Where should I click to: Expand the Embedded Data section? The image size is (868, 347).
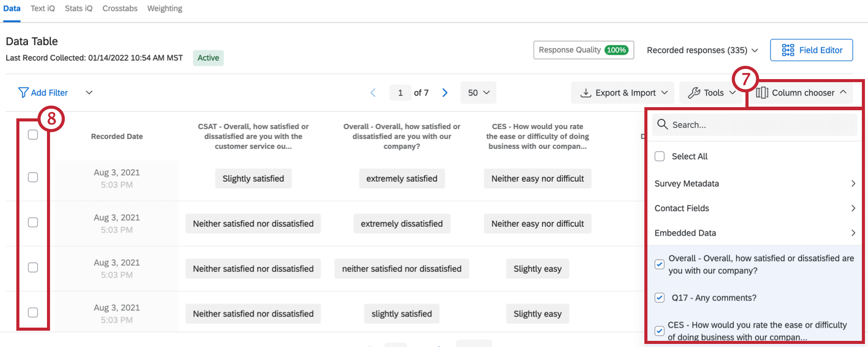pyautogui.click(x=754, y=233)
